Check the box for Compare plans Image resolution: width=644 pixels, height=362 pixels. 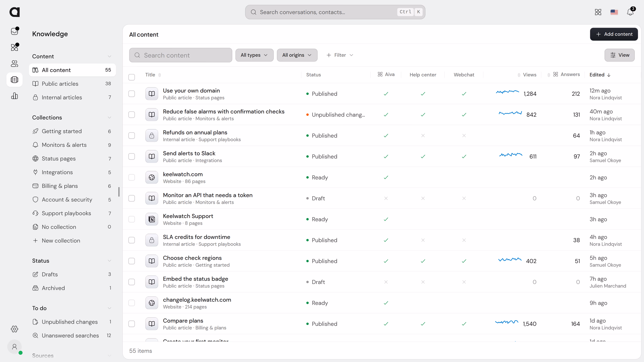pyautogui.click(x=131, y=324)
